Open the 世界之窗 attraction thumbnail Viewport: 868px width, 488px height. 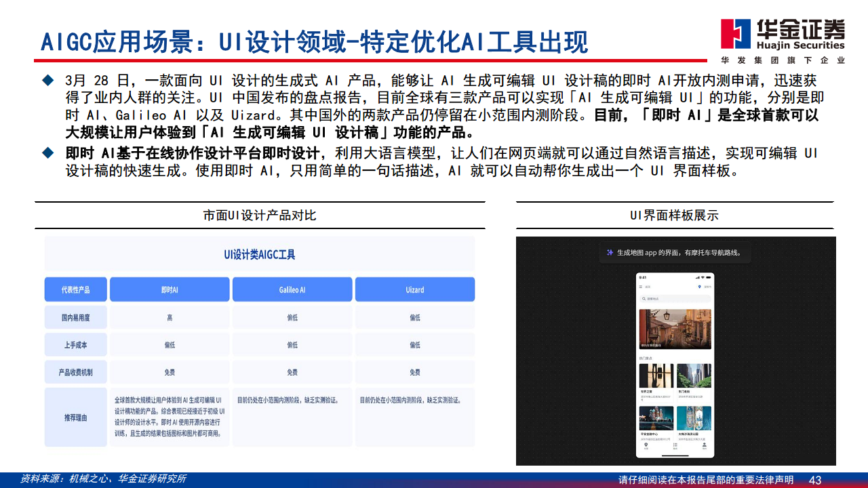tap(656, 375)
